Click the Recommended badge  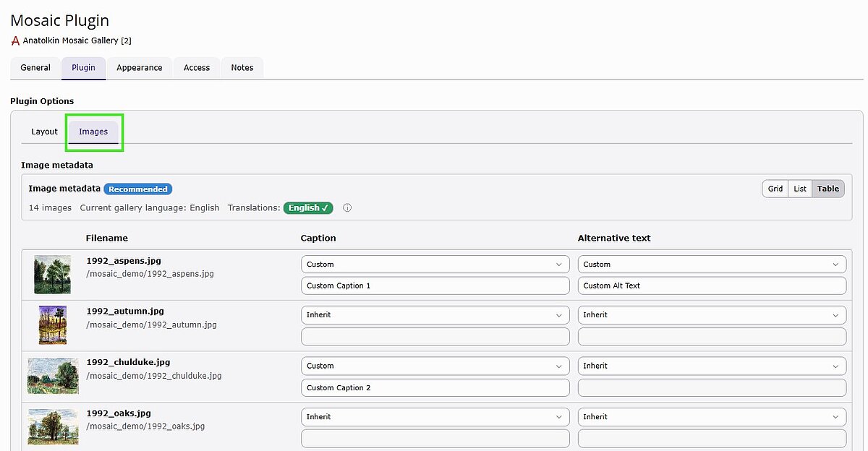138,189
